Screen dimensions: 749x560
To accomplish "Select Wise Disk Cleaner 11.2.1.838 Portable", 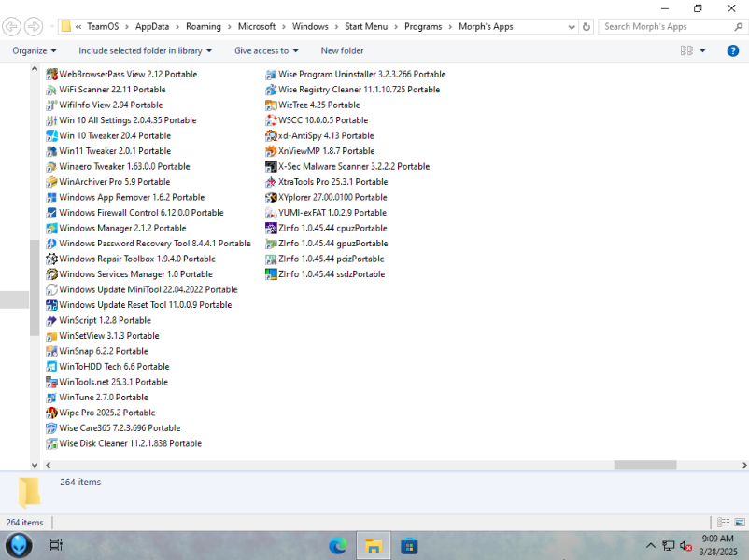I will 123,443.
